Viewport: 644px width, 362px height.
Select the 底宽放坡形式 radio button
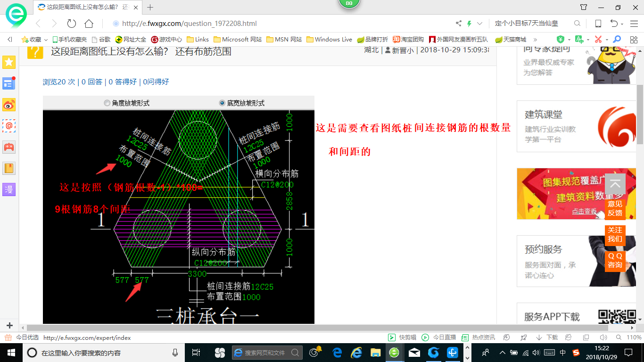(222, 103)
